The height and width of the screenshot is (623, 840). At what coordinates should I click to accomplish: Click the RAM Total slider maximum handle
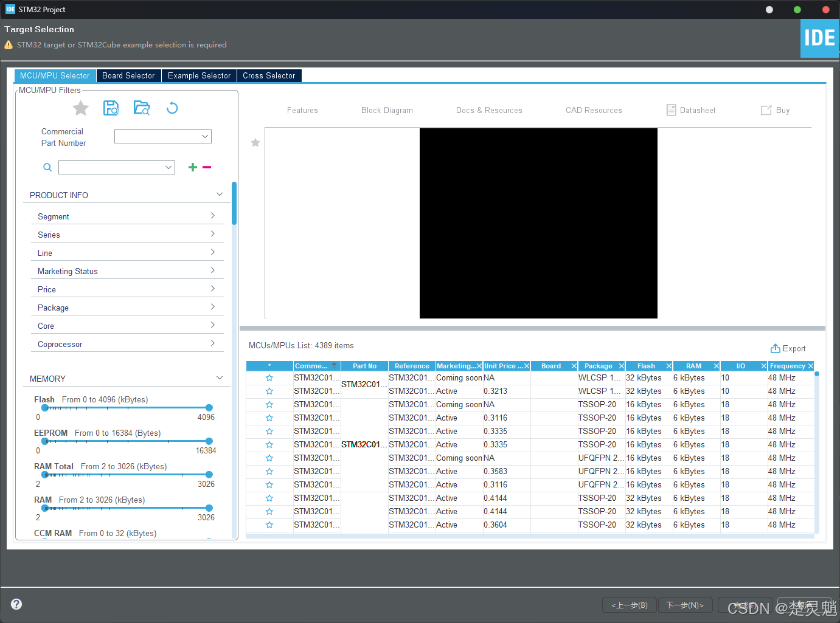click(x=209, y=475)
